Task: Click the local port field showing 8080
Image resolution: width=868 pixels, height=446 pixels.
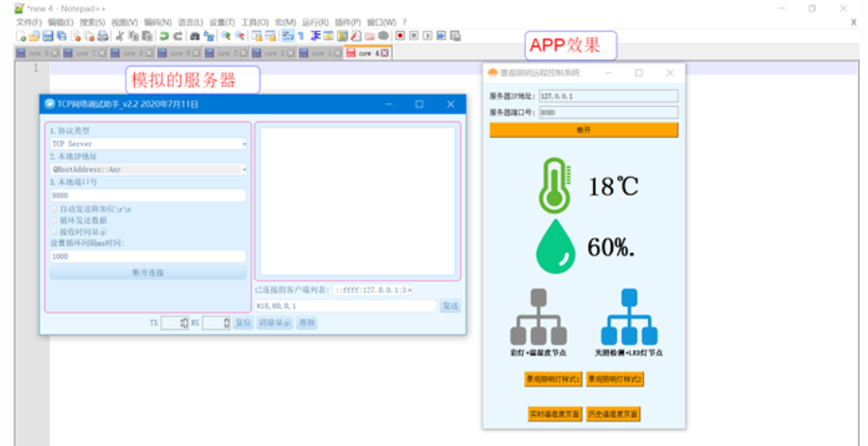Action: tap(147, 196)
